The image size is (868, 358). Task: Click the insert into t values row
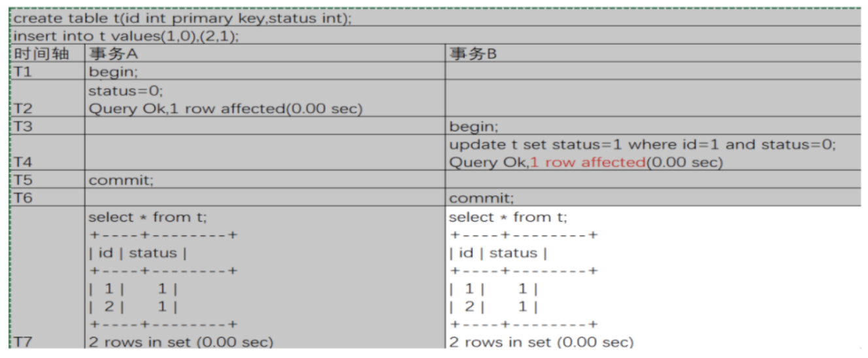(x=436, y=35)
